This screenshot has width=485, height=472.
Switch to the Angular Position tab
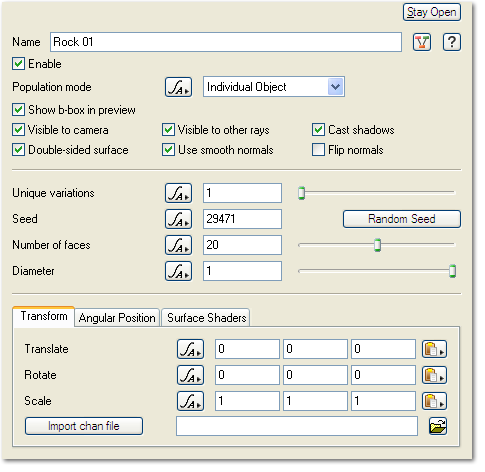tap(117, 318)
